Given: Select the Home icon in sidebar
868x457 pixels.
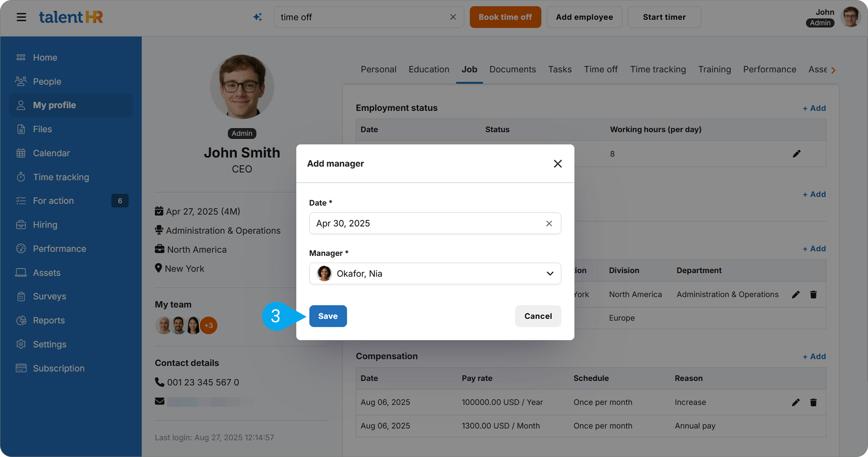Looking at the screenshot, I should tap(21, 57).
